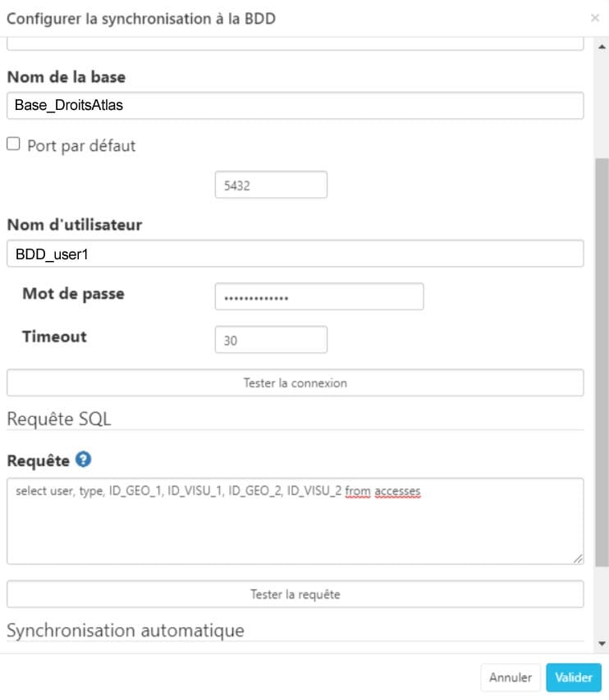Run Tester la requête
This screenshot has width=609, height=700.
[x=295, y=594]
